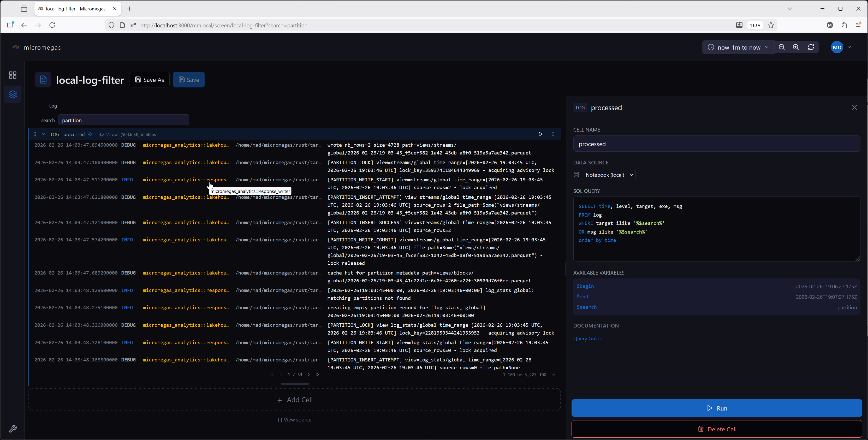This screenshot has height=440, width=868.
Task: Switch to the Log tab
Action: point(53,106)
